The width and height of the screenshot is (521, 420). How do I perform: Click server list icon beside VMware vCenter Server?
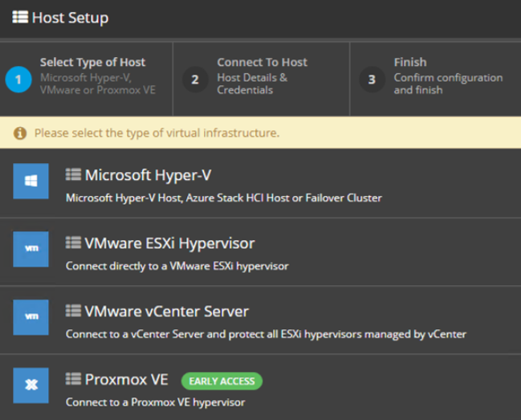pos(73,311)
